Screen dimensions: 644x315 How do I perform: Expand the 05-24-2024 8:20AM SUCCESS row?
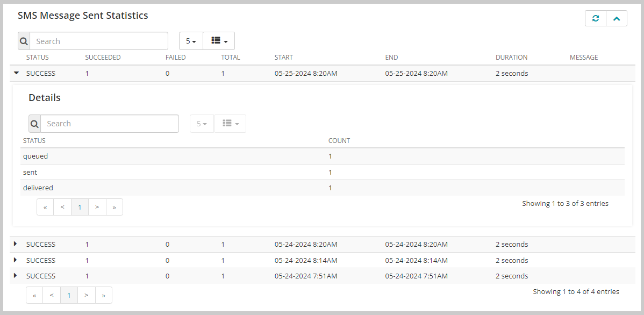click(16, 244)
